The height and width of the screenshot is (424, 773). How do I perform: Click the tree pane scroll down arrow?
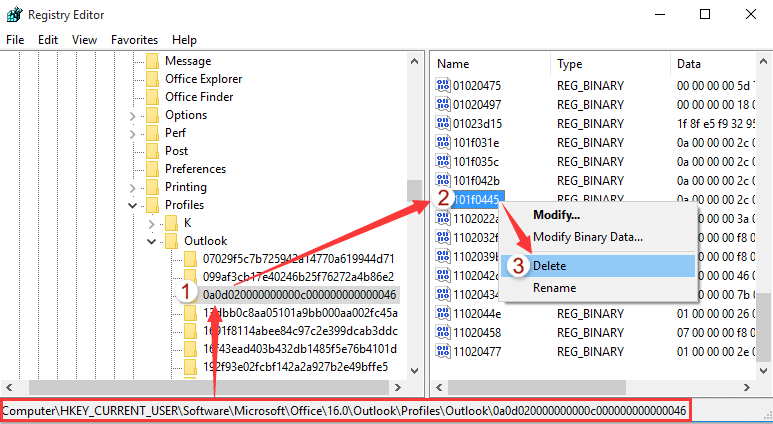click(414, 371)
